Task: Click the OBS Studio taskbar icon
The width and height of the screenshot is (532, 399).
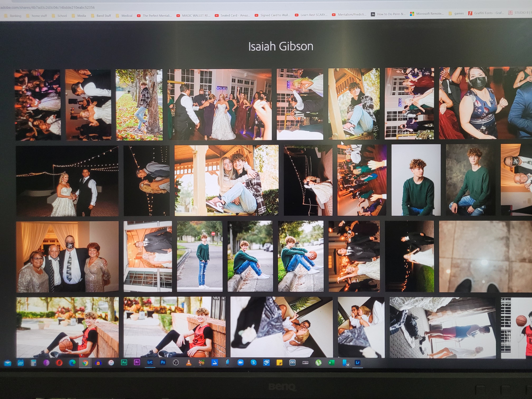Action: [176, 362]
